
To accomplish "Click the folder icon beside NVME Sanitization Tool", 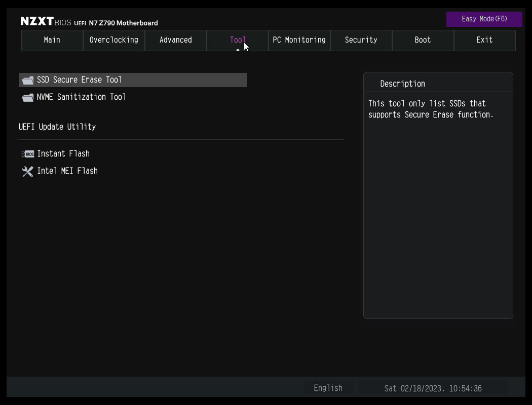I will tap(28, 97).
